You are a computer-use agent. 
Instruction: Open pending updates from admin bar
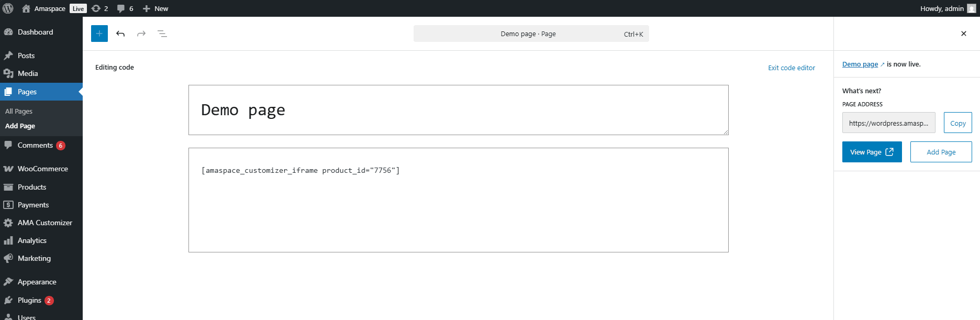pos(99,8)
